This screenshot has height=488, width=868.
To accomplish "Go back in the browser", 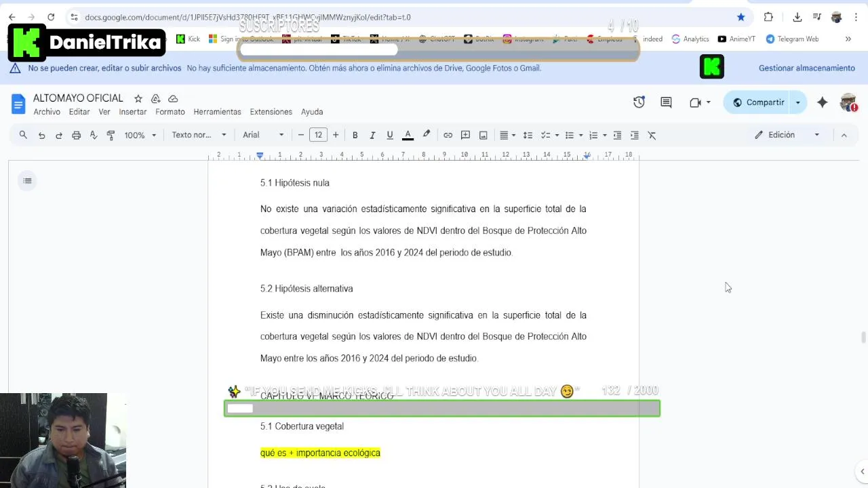I will click(x=12, y=17).
